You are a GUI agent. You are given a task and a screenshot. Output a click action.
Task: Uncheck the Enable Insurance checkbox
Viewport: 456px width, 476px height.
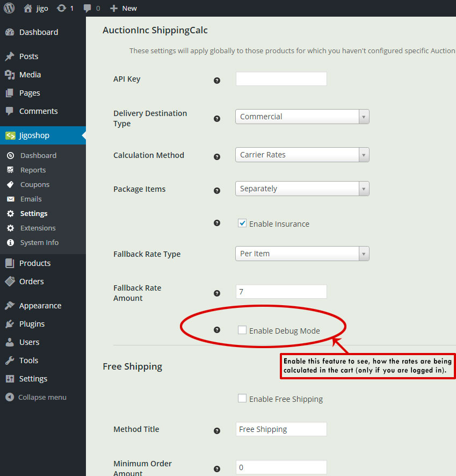pos(242,223)
